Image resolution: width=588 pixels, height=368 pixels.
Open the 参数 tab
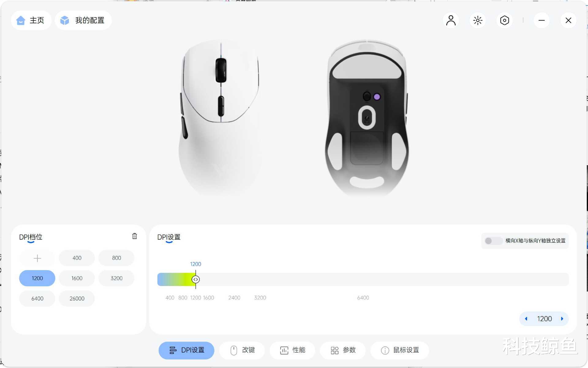(343, 350)
